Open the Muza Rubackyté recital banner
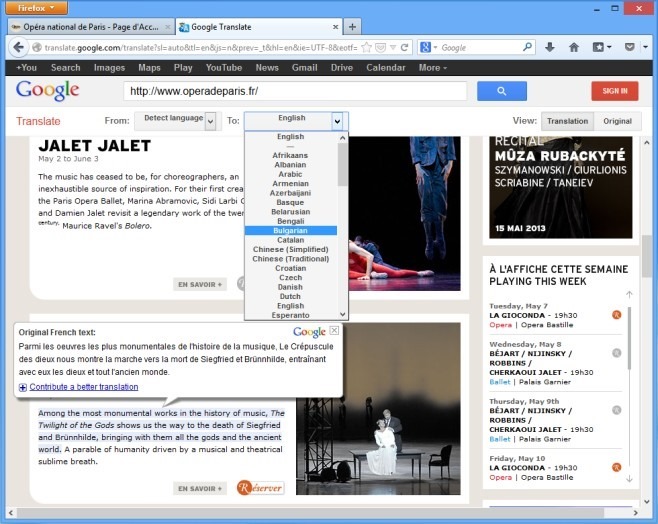The image size is (658, 524). click(561, 187)
